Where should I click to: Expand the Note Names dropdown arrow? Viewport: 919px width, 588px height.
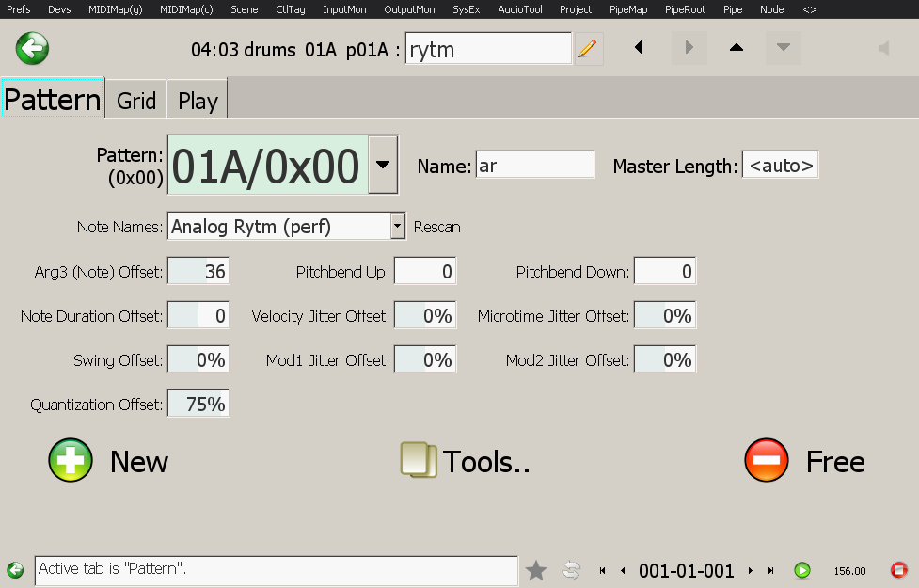(397, 227)
